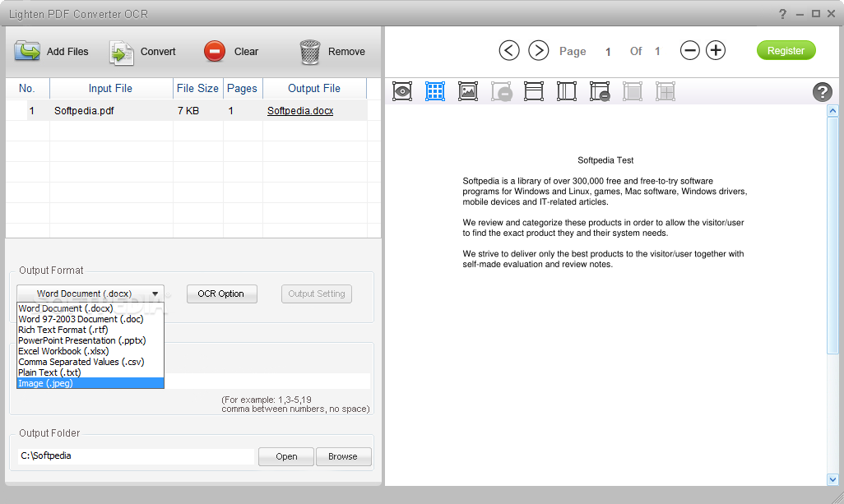This screenshot has height=504, width=844.
Task: Choose PowerPoint Presentation (.pptx)
Action: click(x=90, y=340)
